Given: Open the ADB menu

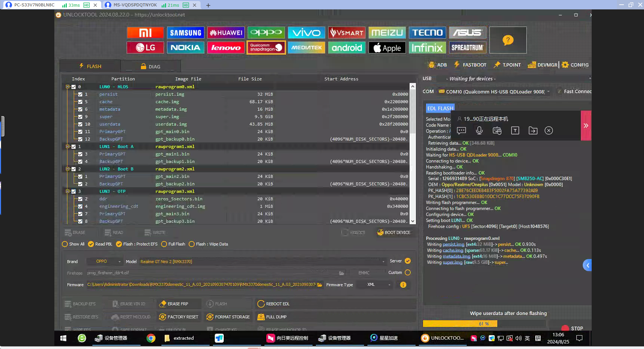Looking at the screenshot, I should (437, 65).
